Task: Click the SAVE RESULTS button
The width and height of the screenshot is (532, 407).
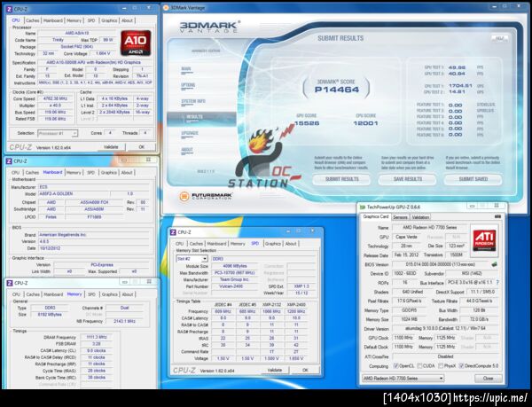Action: coord(408,179)
